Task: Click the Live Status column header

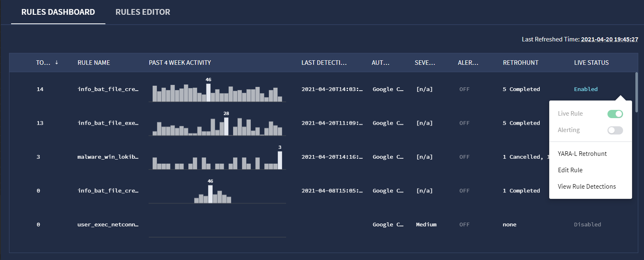Action: [591, 63]
